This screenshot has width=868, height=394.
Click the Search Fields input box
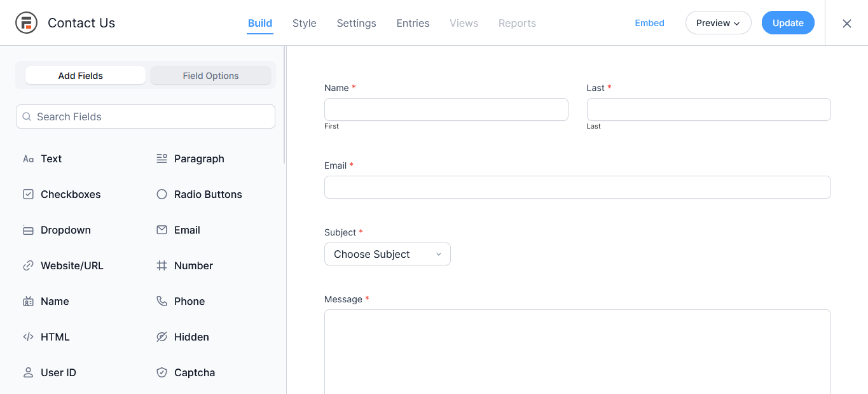tap(146, 116)
